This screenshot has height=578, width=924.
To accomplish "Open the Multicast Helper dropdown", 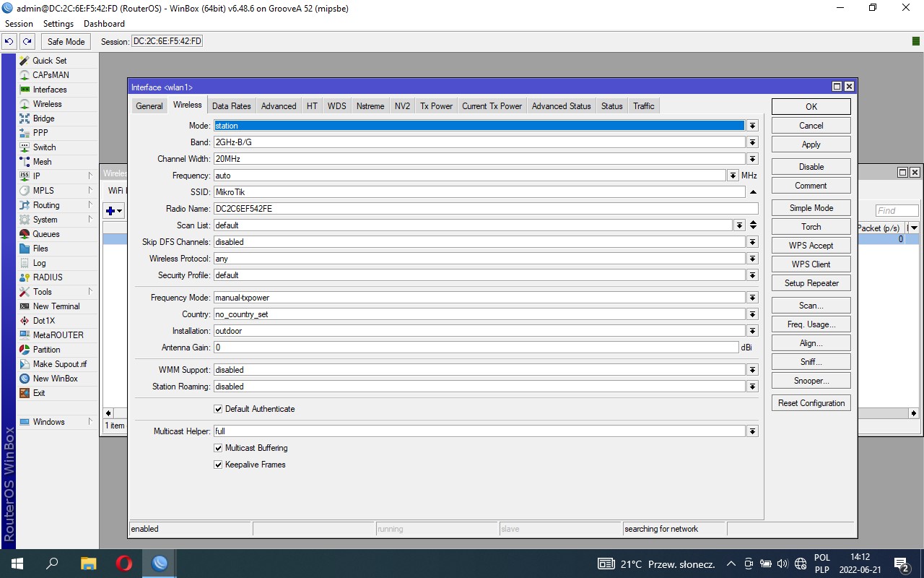I will pyautogui.click(x=752, y=431).
